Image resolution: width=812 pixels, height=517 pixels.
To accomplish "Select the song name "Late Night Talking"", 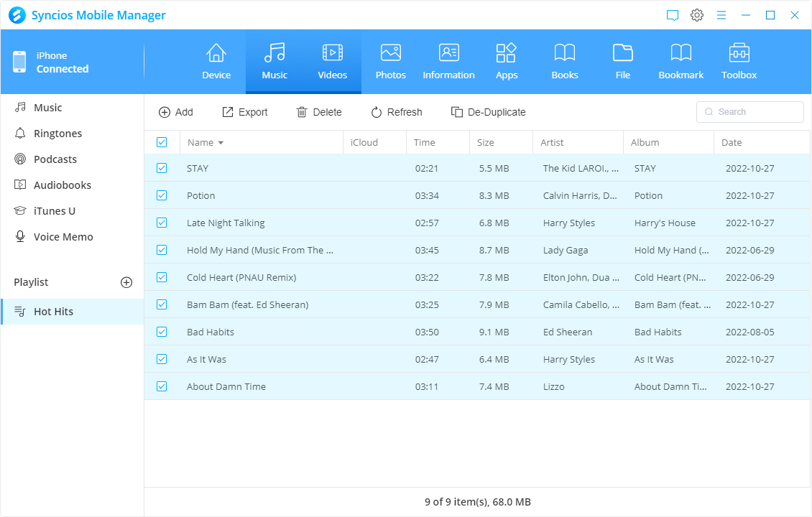I will (x=226, y=223).
